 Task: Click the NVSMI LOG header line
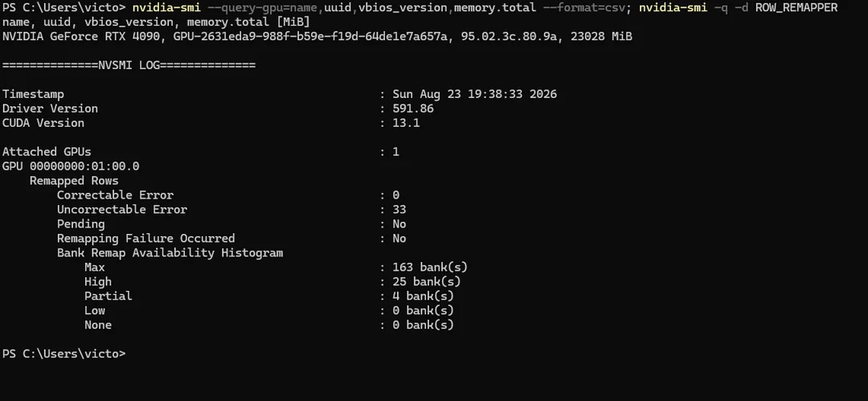click(129, 65)
